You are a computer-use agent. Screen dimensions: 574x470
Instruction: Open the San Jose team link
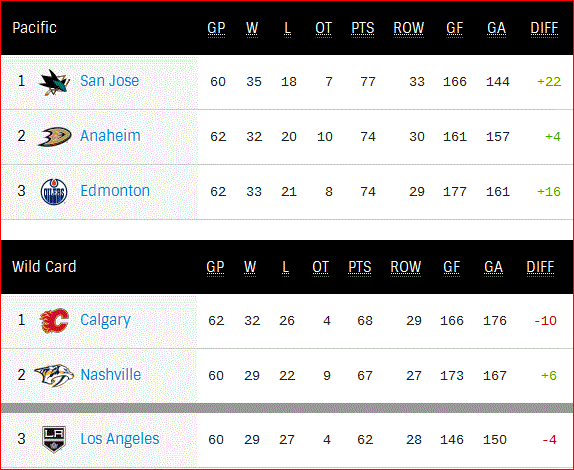(x=109, y=81)
